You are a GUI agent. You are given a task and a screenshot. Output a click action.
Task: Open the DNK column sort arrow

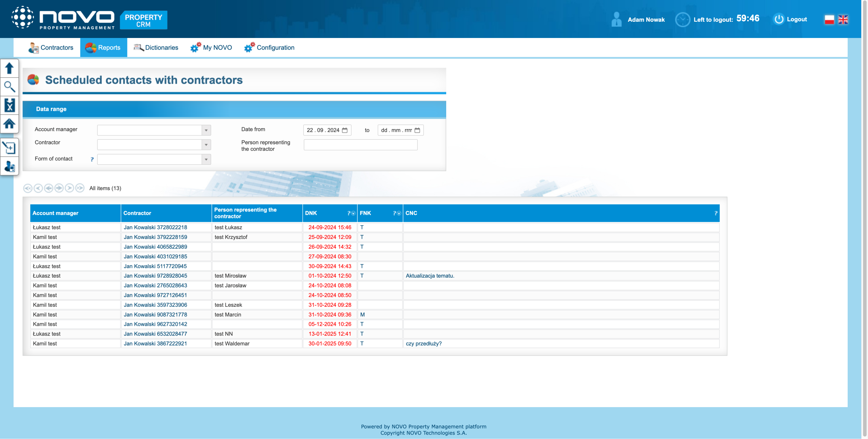(x=353, y=213)
